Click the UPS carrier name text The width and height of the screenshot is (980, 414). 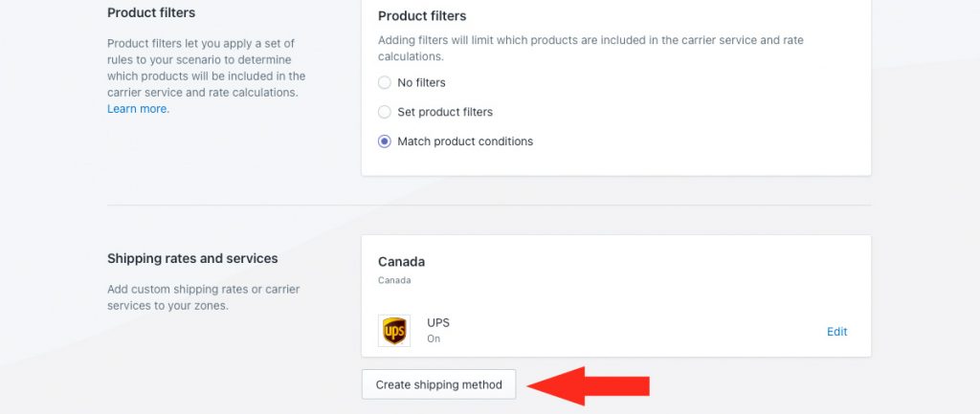(x=438, y=323)
